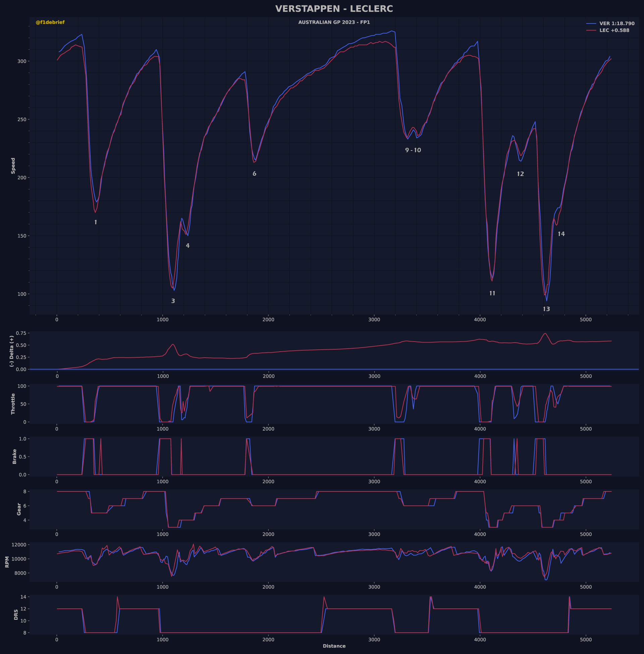The image size is (644, 654).
Task: Click the Throttle y-axis label
Action: point(13,404)
